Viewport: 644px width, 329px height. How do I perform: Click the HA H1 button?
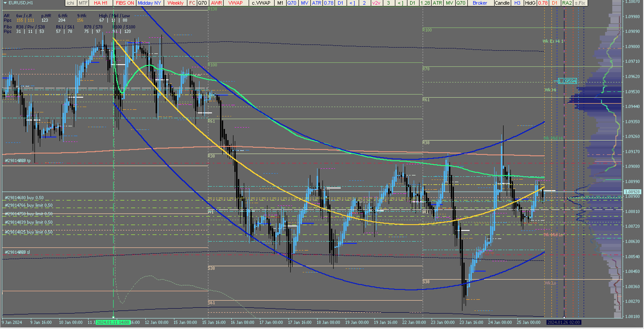tap(100, 3)
